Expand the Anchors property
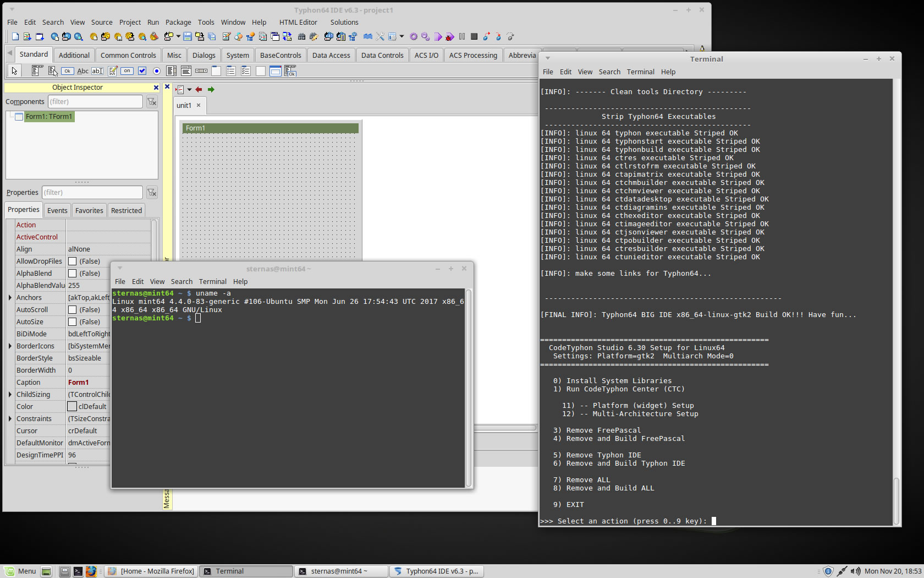Image resolution: width=924 pixels, height=578 pixels. click(x=10, y=298)
